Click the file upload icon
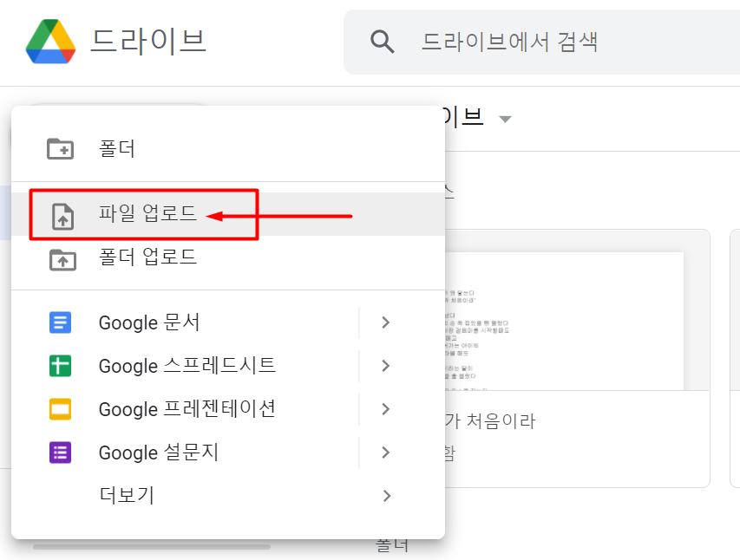Screen dimensions: 740x560 [62, 217]
